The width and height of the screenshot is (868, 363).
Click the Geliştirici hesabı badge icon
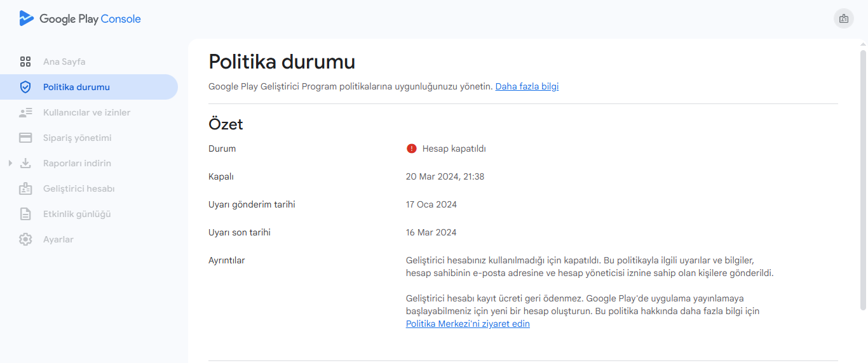25,188
